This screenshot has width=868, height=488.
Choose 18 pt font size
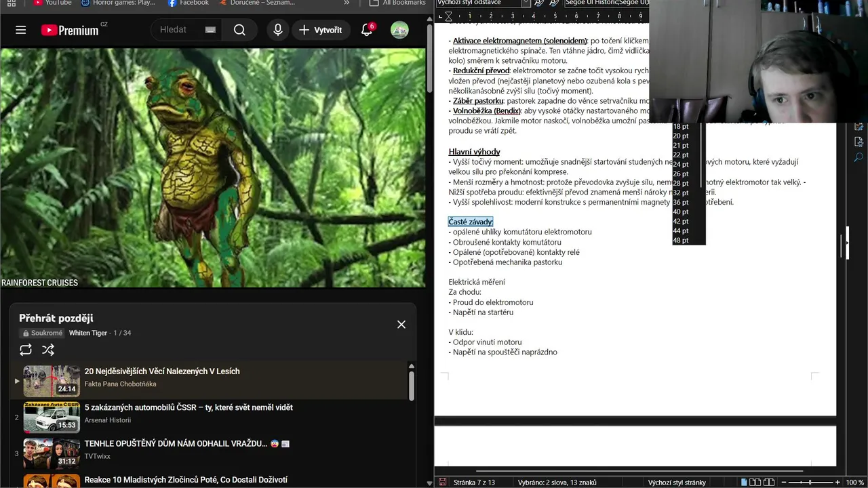click(x=681, y=127)
